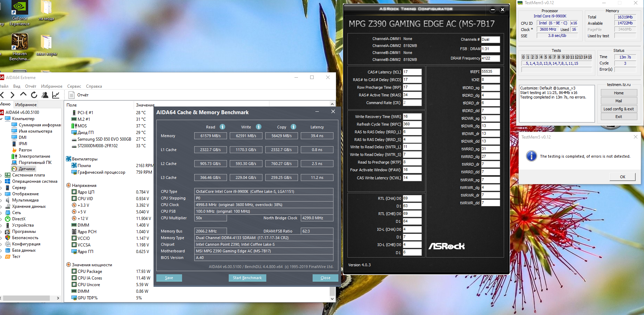Click the CAS# Latency (tCL) value field
The height and width of the screenshot is (315, 644).
[x=412, y=72]
